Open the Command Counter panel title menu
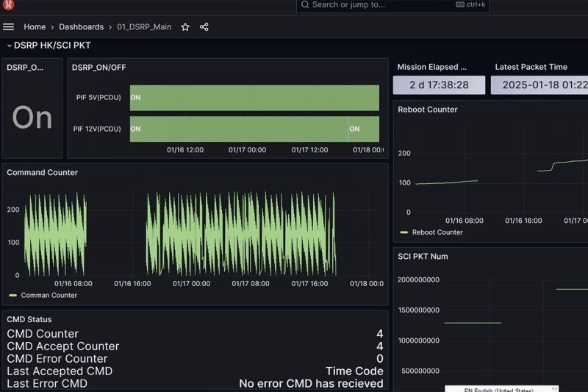This screenshot has height=392, width=588. tap(42, 173)
